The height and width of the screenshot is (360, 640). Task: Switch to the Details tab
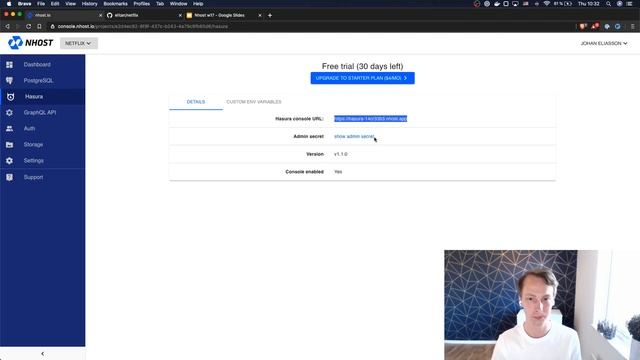point(196,102)
